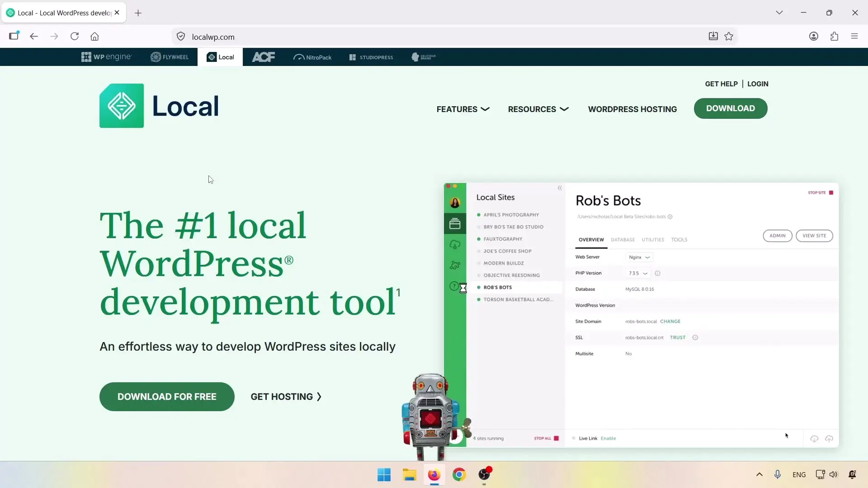Click the Login link
Viewport: 868px width, 488px height.
tap(758, 84)
